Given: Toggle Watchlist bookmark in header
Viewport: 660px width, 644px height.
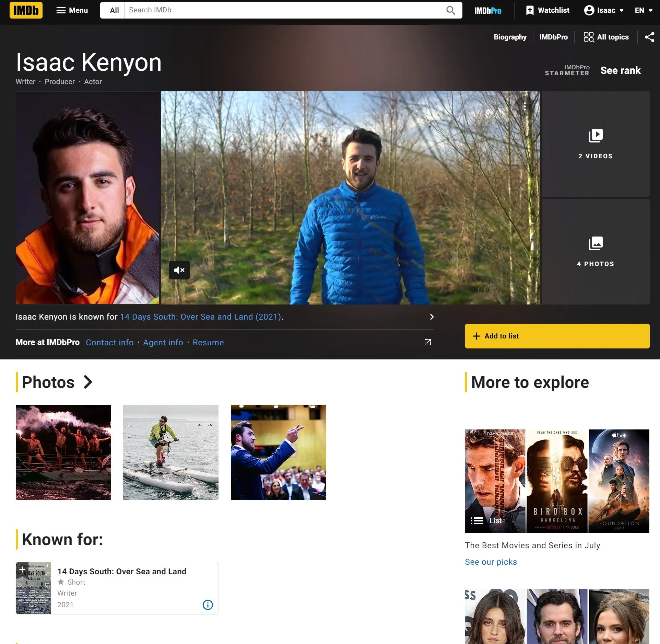Looking at the screenshot, I should [547, 10].
